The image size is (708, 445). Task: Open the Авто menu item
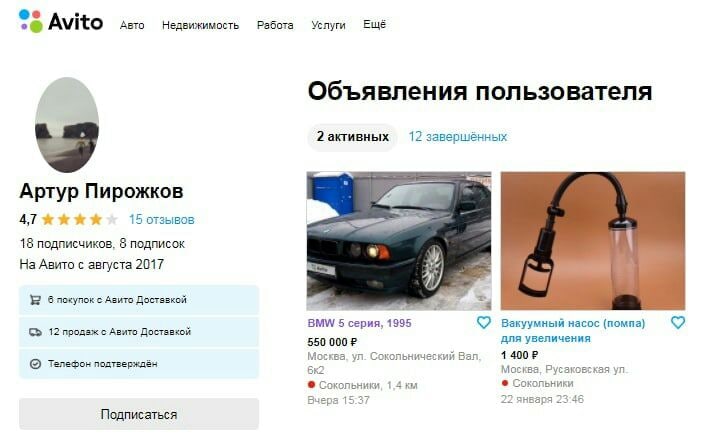coord(132,25)
